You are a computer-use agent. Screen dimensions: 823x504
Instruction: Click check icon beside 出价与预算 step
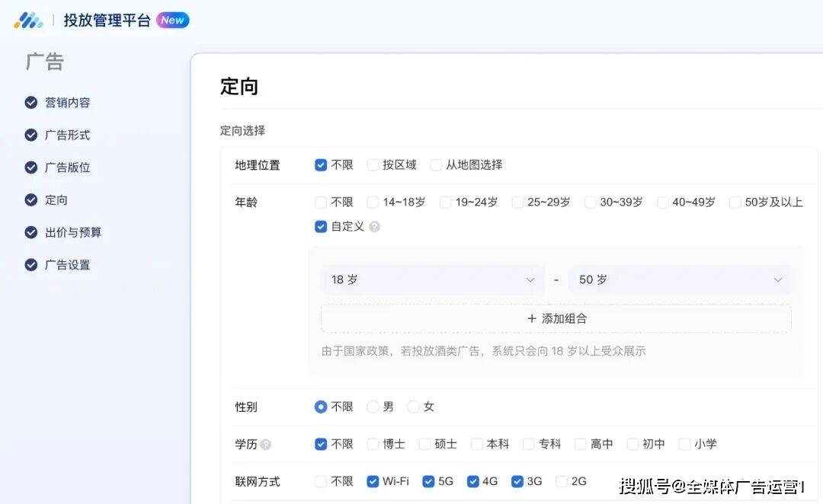coord(31,232)
